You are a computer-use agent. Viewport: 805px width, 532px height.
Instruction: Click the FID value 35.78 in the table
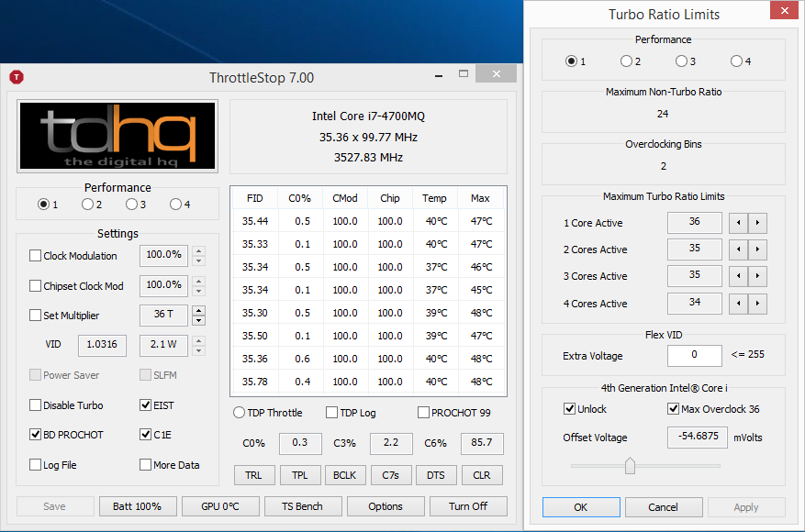click(255, 382)
